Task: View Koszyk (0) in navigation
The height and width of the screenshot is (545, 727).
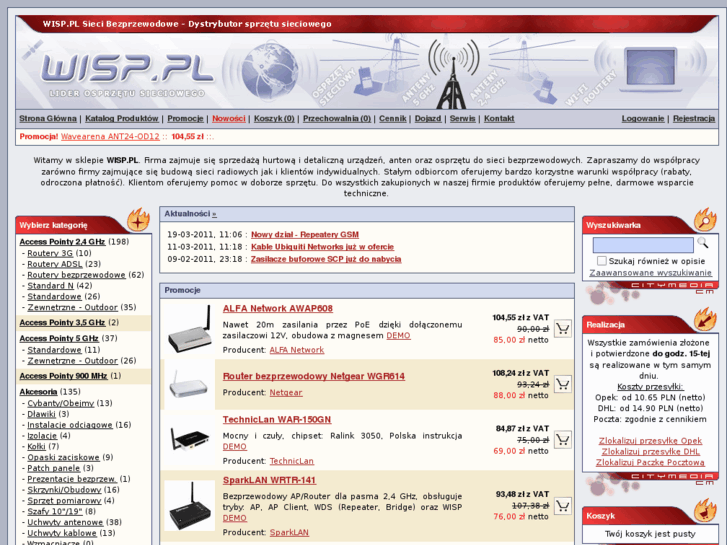Action: click(x=274, y=119)
